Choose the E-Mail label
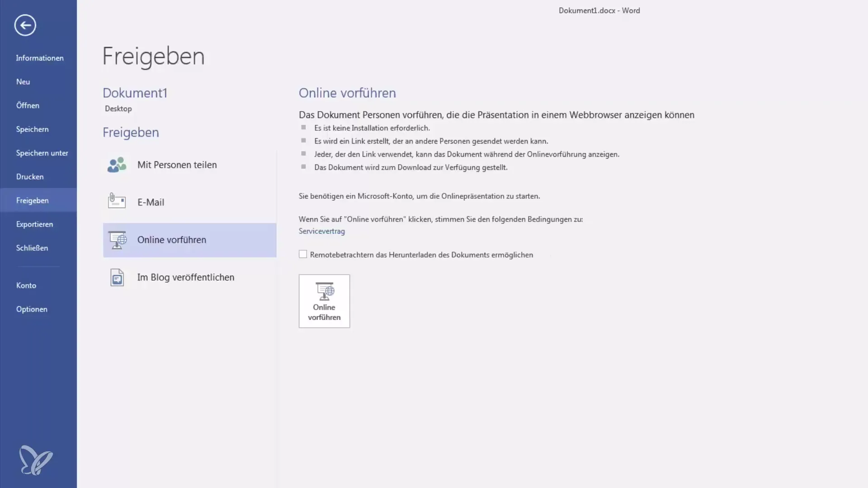 click(x=151, y=202)
